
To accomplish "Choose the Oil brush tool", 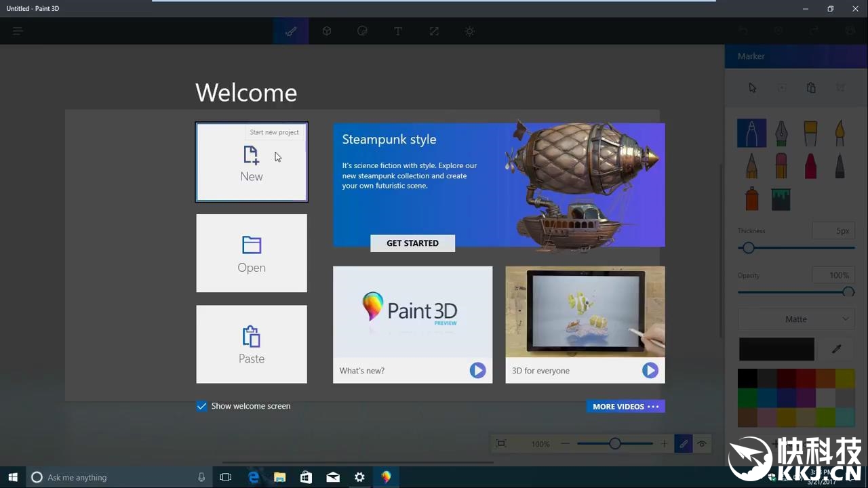I will click(x=810, y=134).
